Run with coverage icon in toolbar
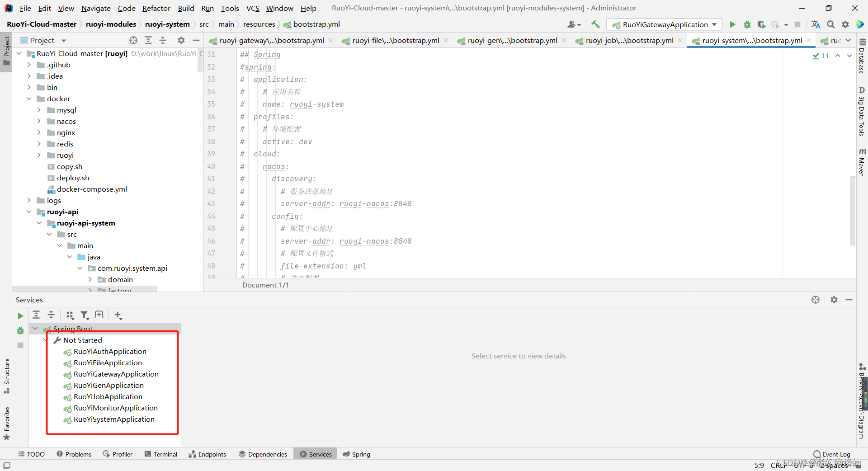The width and height of the screenshot is (868, 471). [x=761, y=24]
